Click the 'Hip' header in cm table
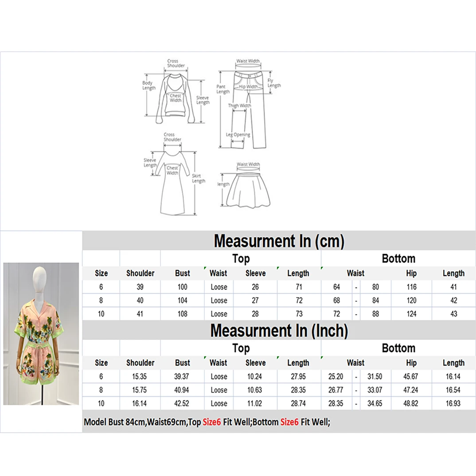 click(x=411, y=273)
